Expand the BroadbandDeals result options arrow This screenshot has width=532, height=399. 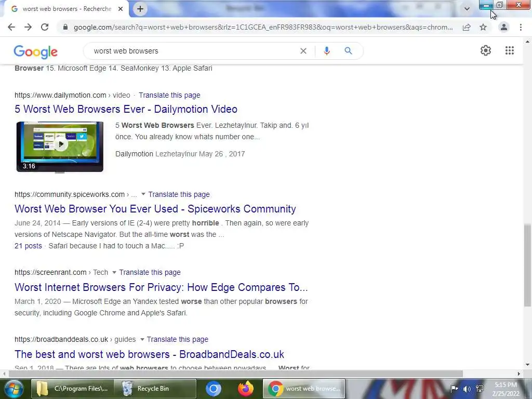click(142, 339)
